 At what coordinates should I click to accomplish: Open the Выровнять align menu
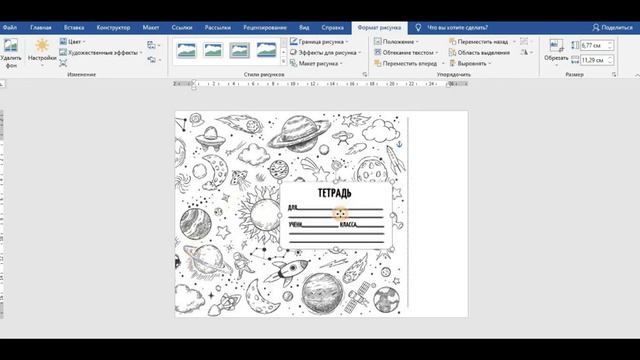click(470, 64)
